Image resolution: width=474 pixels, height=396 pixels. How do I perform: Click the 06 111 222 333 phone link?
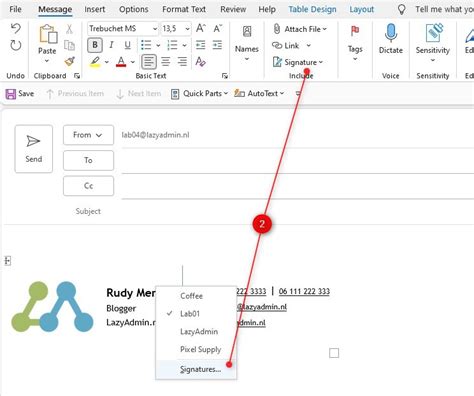click(x=304, y=291)
